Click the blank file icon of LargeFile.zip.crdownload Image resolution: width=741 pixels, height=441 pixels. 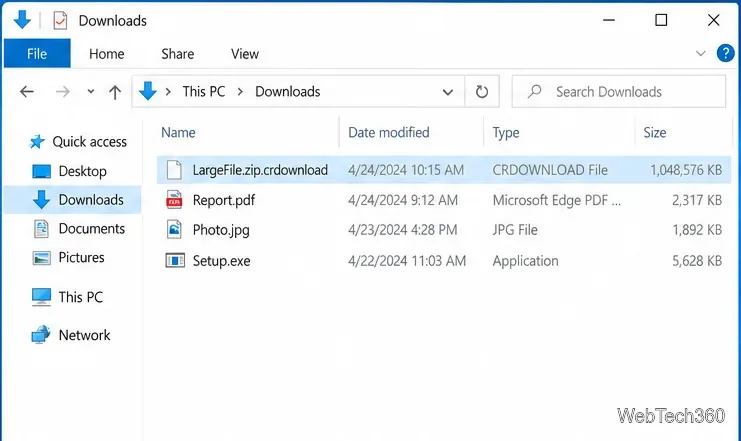click(x=174, y=170)
